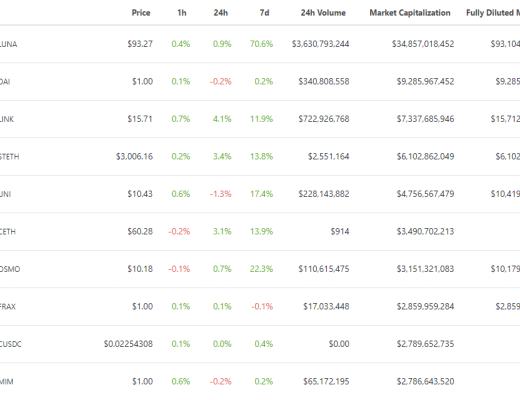
Task: Select STETH 24h volume $2,551,164
Action: pos(329,156)
